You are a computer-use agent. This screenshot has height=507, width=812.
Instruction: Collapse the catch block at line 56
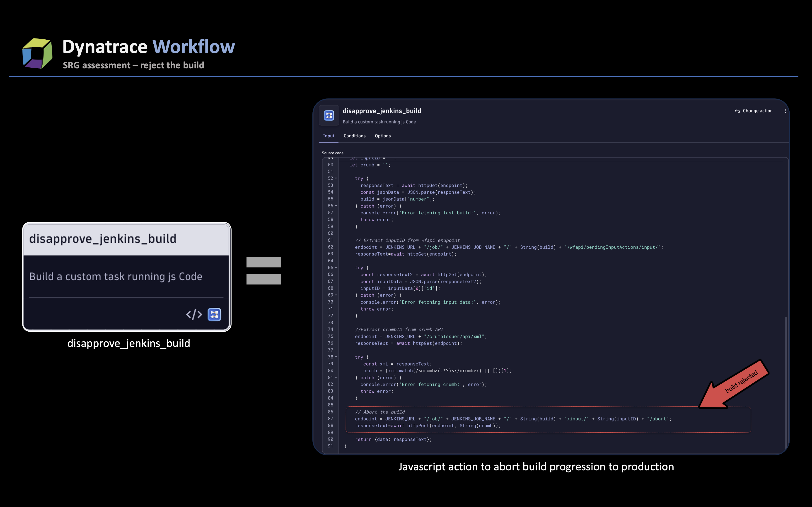[336, 206]
